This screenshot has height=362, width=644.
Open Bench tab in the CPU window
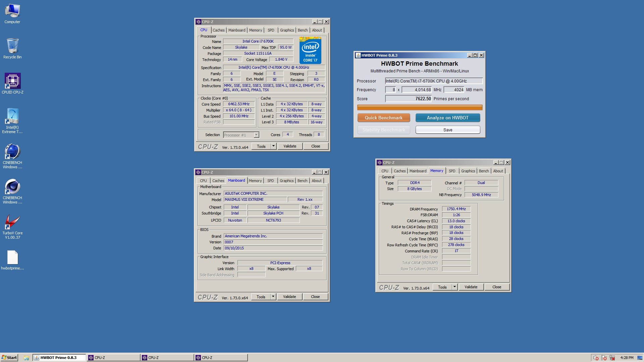[303, 30]
